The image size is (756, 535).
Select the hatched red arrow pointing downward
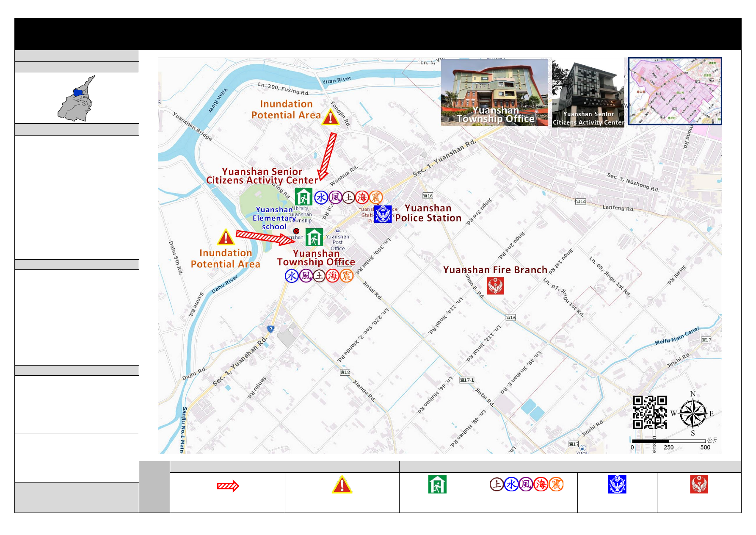[x=327, y=156]
